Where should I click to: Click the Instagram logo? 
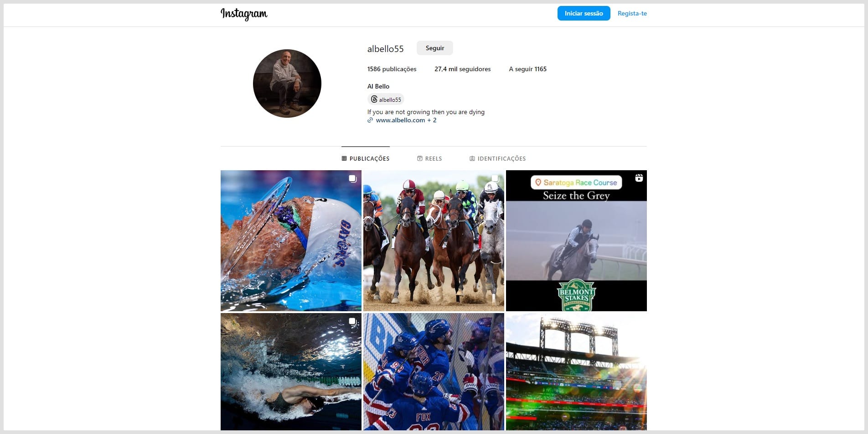(244, 14)
